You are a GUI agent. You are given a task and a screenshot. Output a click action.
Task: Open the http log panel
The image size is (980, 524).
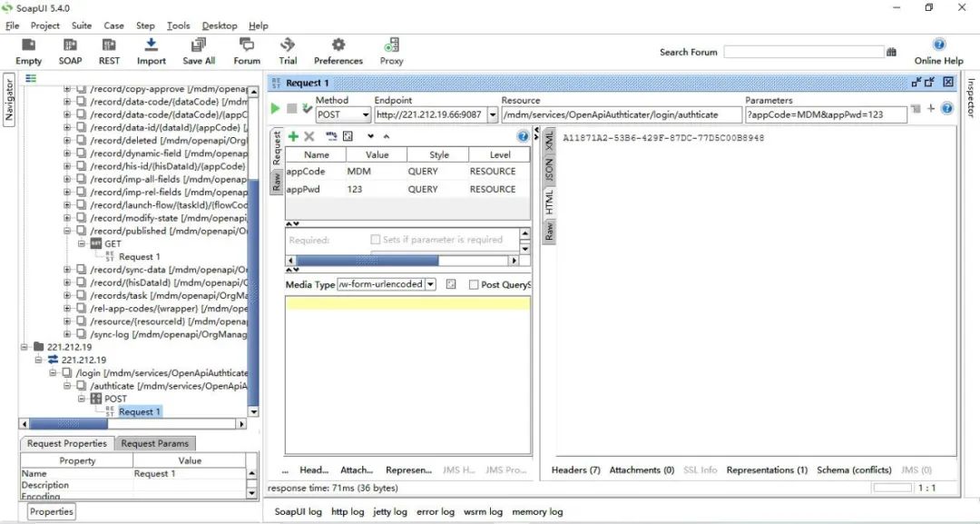click(348, 511)
